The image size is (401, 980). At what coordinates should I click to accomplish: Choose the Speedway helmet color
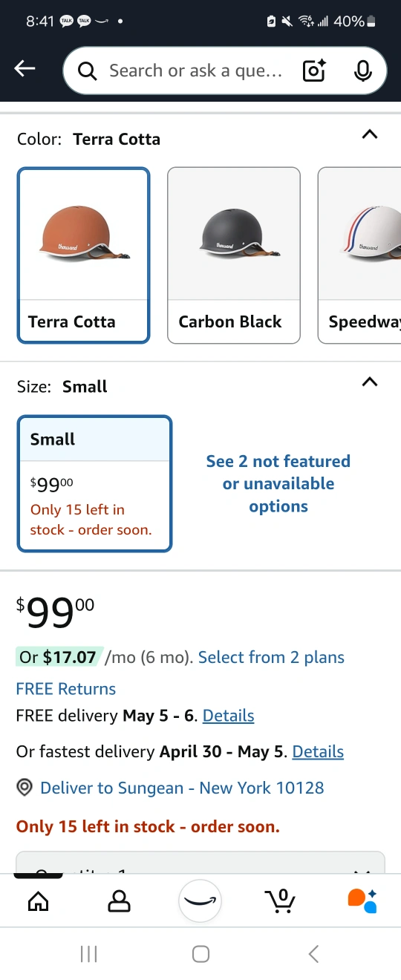point(359,255)
